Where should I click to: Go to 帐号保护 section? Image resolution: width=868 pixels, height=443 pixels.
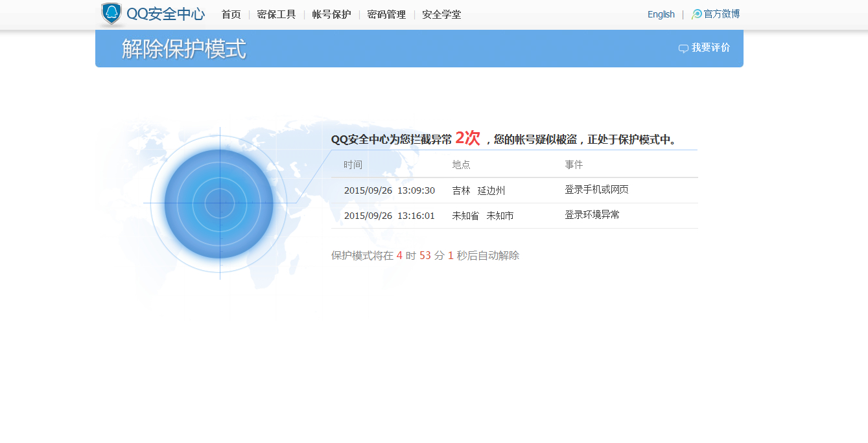[x=331, y=14]
